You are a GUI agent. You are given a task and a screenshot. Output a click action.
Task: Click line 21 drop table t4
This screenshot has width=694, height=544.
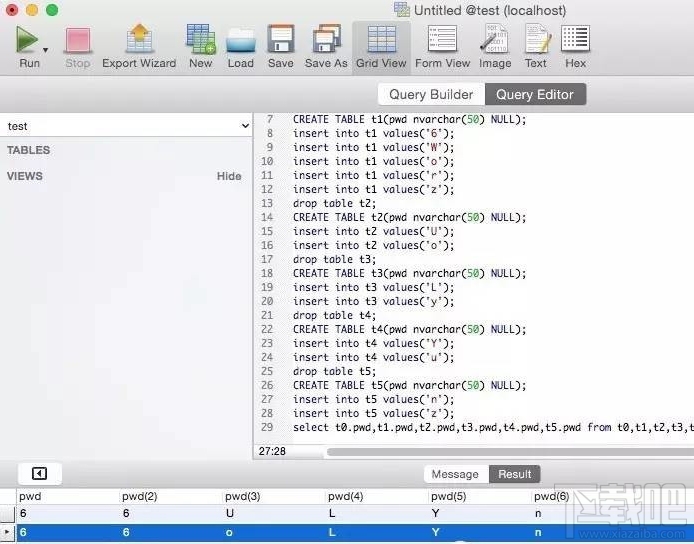click(334, 316)
